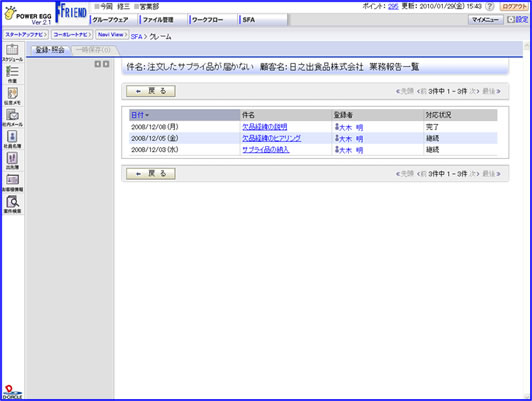
Task: Click the ログアウト button
Action: coord(514,6)
